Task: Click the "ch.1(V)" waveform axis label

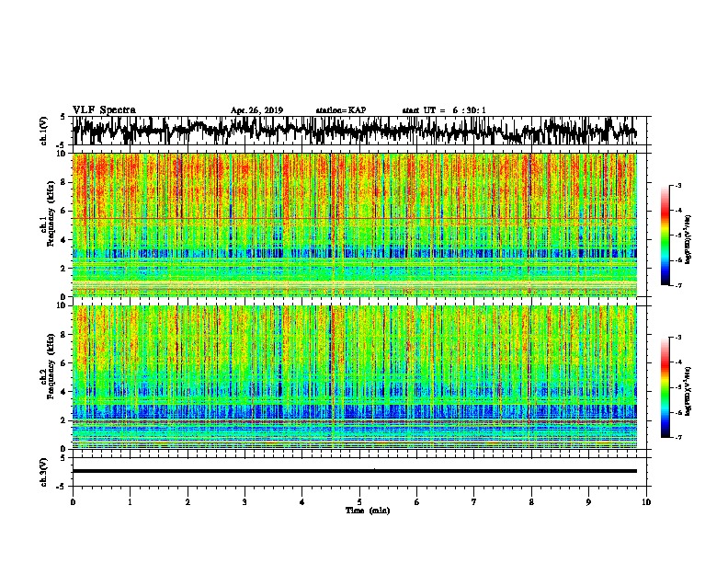Action: click(44, 131)
